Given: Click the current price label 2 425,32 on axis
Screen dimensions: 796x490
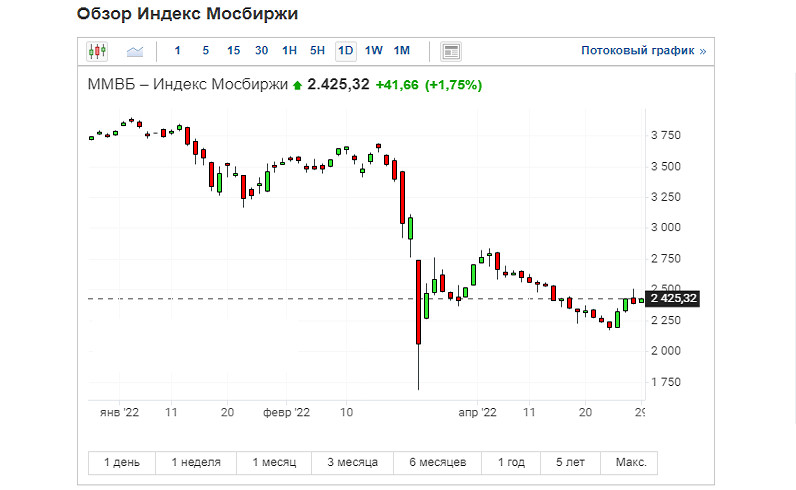Looking at the screenshot, I should (x=672, y=299).
